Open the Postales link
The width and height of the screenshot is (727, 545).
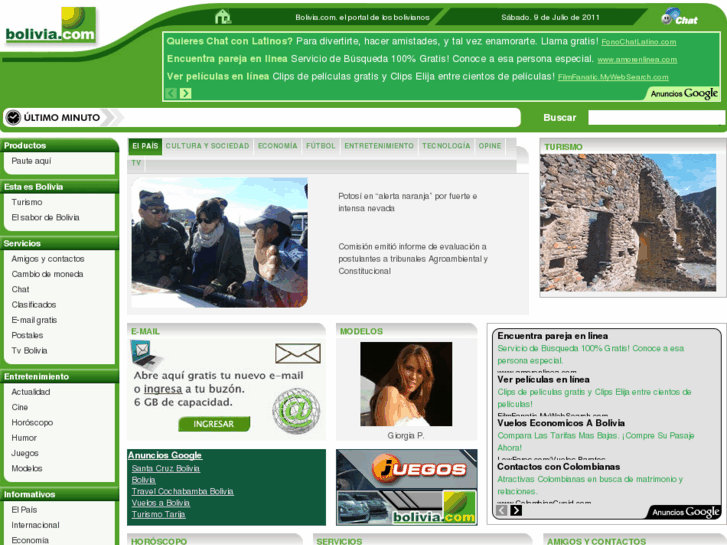27,335
